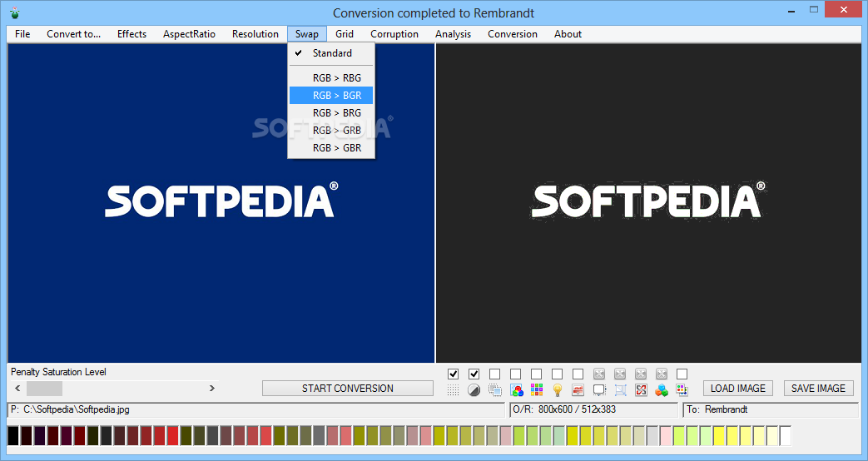Click the red histogram chart icon
Viewport: 868px width, 461px height.
[x=578, y=390]
